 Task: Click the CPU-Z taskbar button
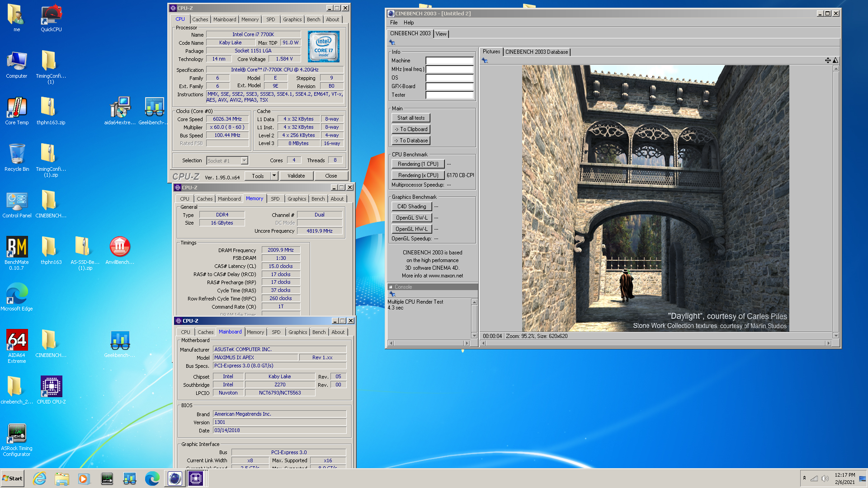(196, 479)
